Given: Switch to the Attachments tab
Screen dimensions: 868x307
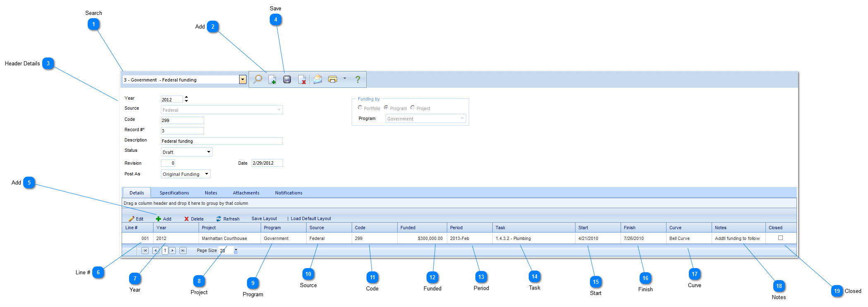Looking at the screenshot, I should [x=246, y=193].
